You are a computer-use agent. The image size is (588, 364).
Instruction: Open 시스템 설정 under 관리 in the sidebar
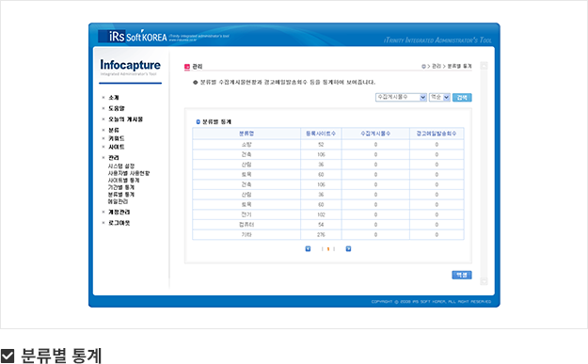pos(121,166)
